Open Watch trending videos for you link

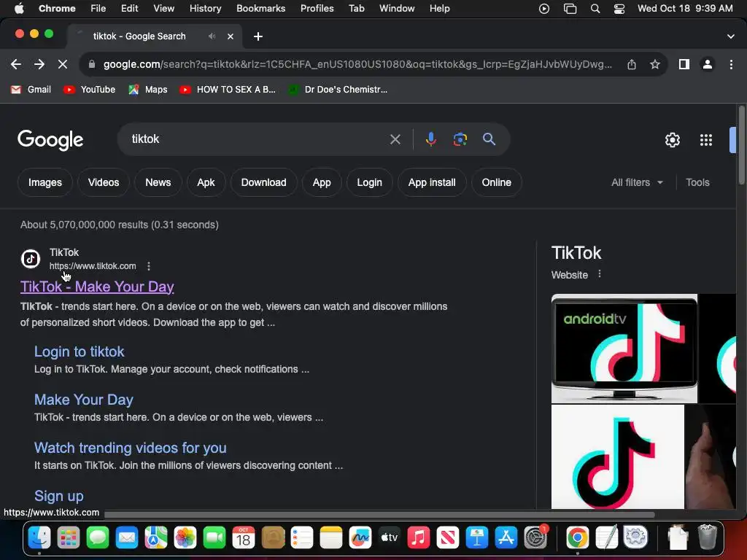(x=130, y=448)
